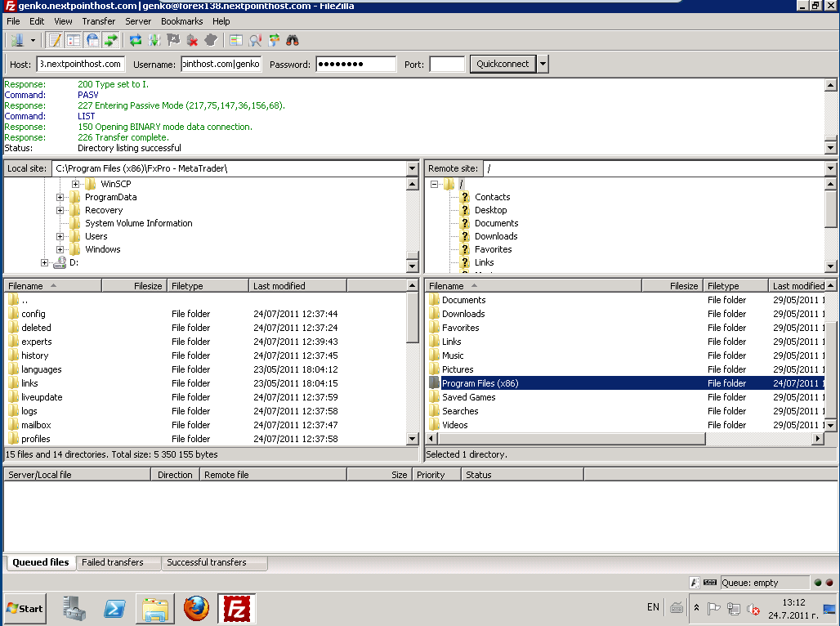
Task: Open the Edit menu
Action: (37, 21)
